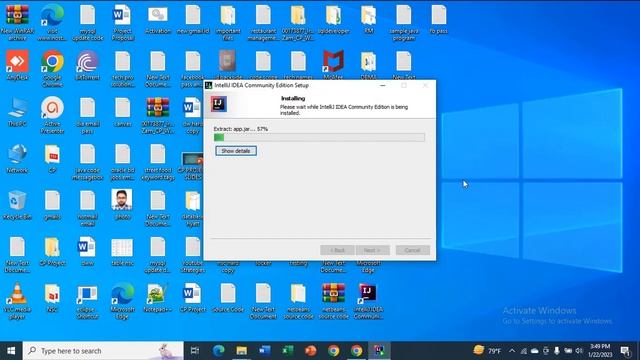
Task: Open Excel from the taskbar
Action: [287, 351]
